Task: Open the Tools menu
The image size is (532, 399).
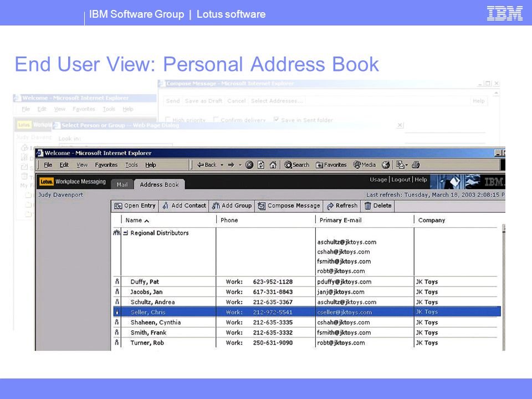Action: pos(131,165)
